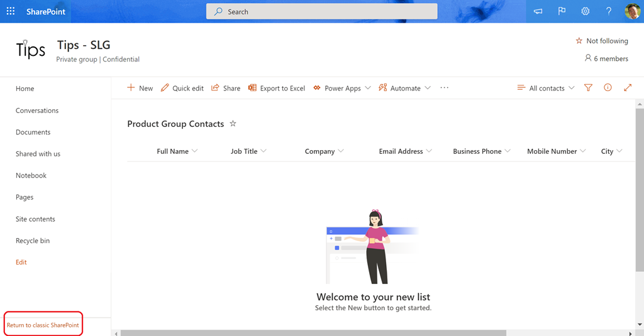Viewport: 644px width, 336px height.
Task: Click the New item button
Action: pyautogui.click(x=140, y=88)
